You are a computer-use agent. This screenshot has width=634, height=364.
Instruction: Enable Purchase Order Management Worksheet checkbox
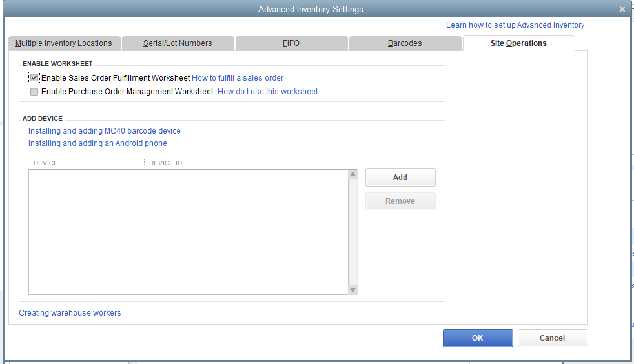pos(34,92)
